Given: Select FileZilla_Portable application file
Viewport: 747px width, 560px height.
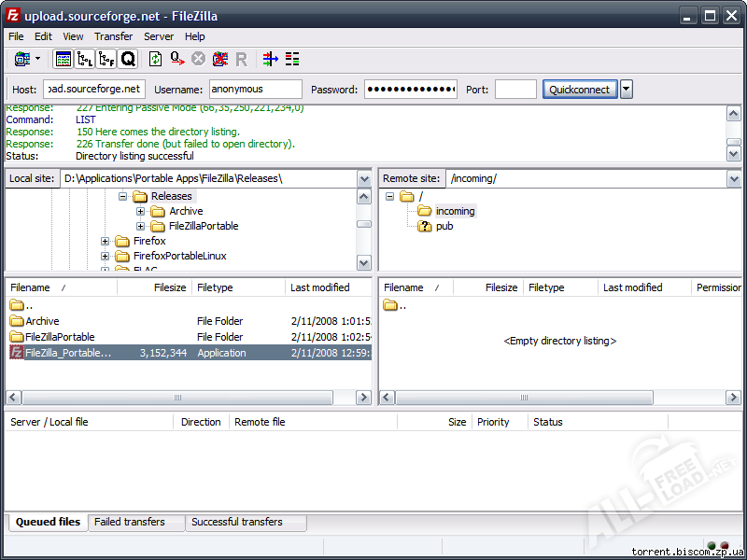Looking at the screenshot, I should 68,353.
